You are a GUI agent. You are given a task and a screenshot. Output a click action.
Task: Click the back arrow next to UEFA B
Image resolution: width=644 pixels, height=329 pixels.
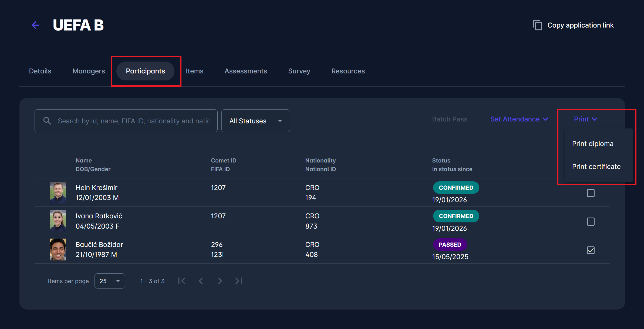click(x=36, y=25)
